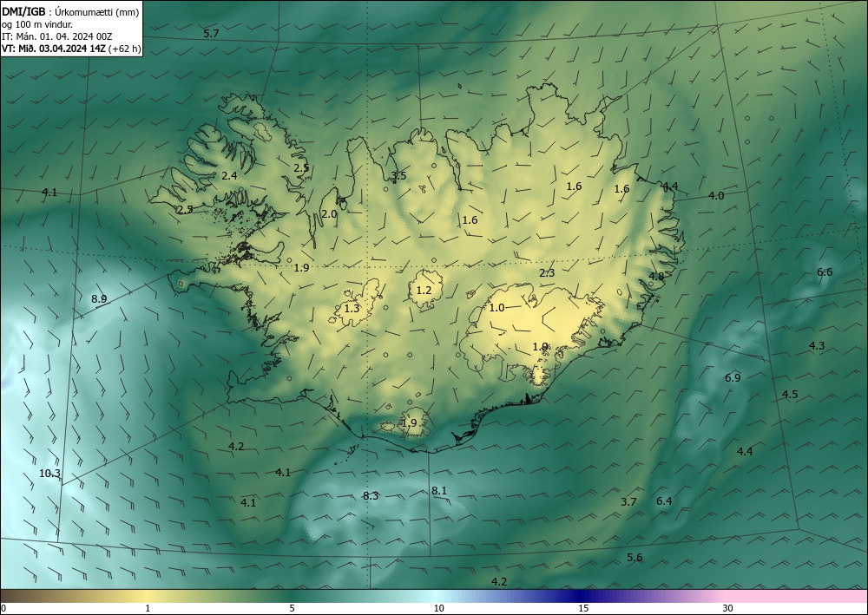Click the 6.4 value in the southeast ocean

point(664,501)
